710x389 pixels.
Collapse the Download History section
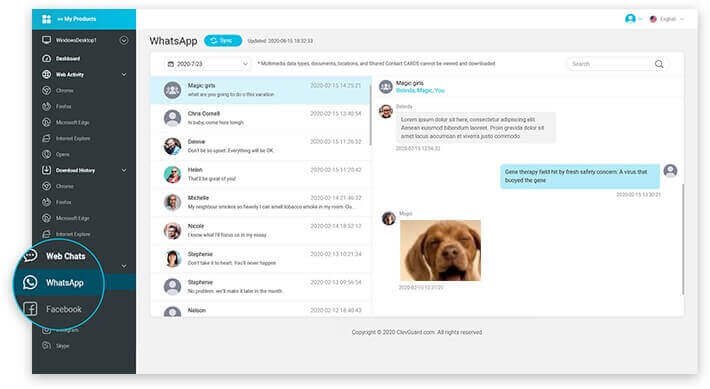(124, 170)
